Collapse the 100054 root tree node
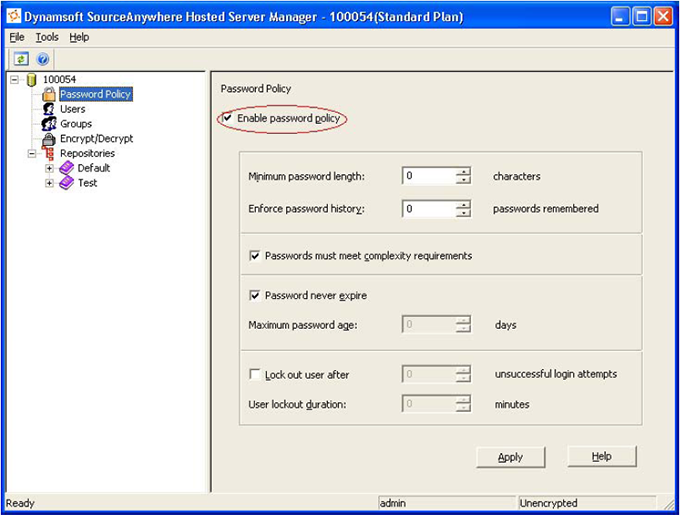The height and width of the screenshot is (515, 680). click(14, 79)
